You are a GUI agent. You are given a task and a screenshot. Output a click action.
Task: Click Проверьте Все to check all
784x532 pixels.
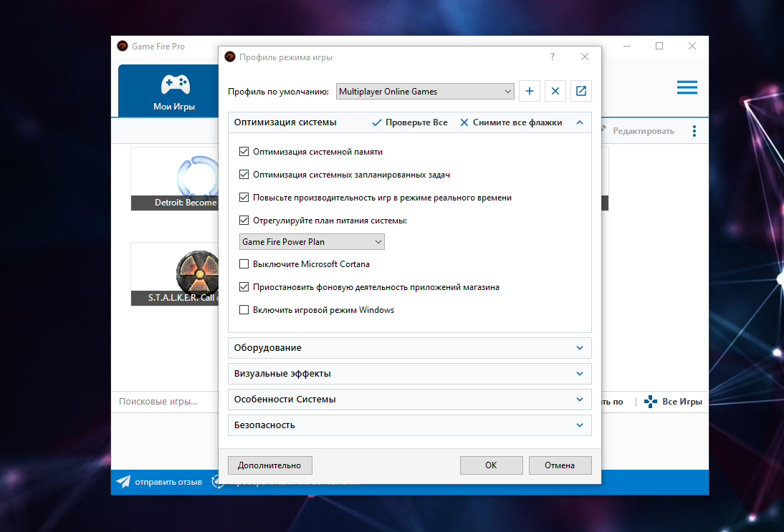pyautogui.click(x=410, y=122)
